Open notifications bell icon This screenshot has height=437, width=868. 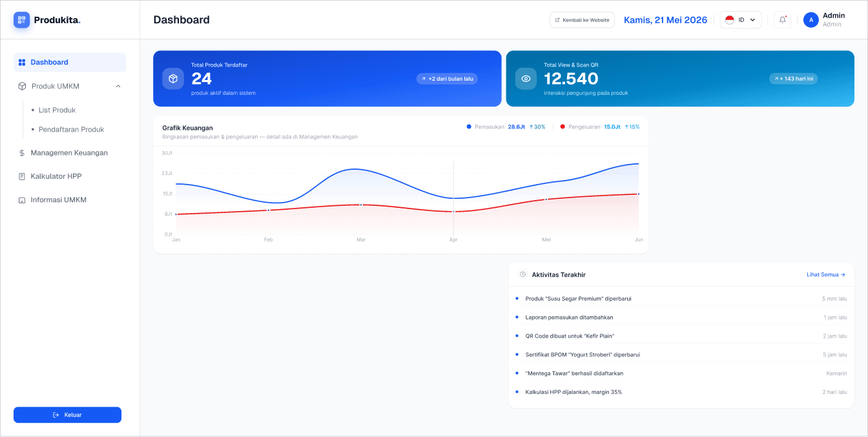tap(783, 20)
